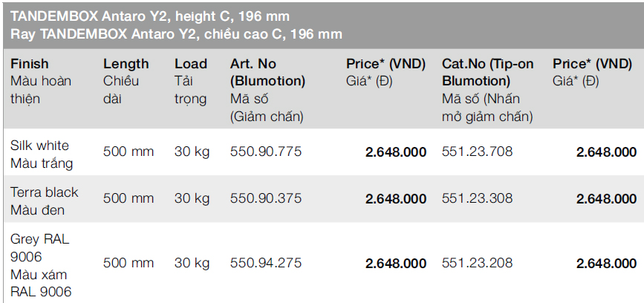The height and width of the screenshot is (303, 644).
Task: Select catalog number 551.23.308
Action: pos(477,199)
